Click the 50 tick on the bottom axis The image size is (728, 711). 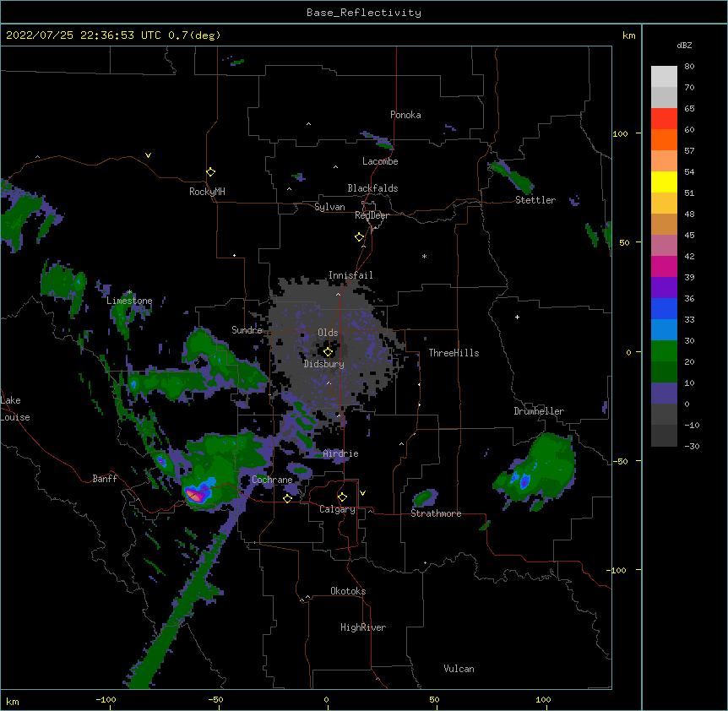[x=434, y=699]
